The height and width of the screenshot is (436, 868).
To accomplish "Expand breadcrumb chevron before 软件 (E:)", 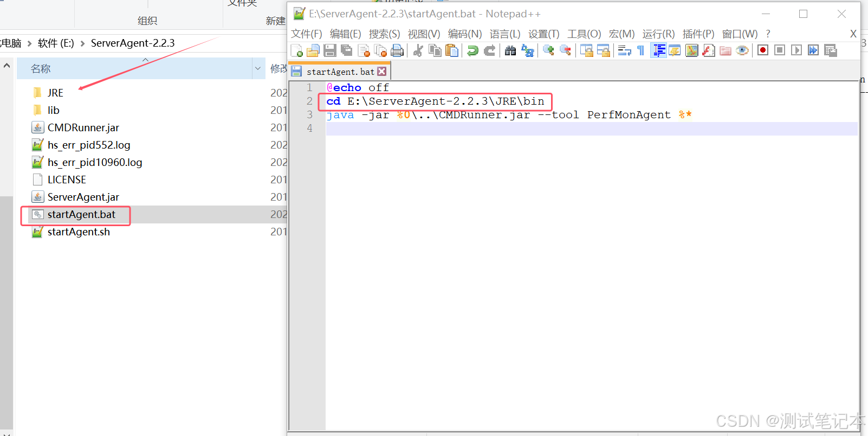I will point(29,43).
